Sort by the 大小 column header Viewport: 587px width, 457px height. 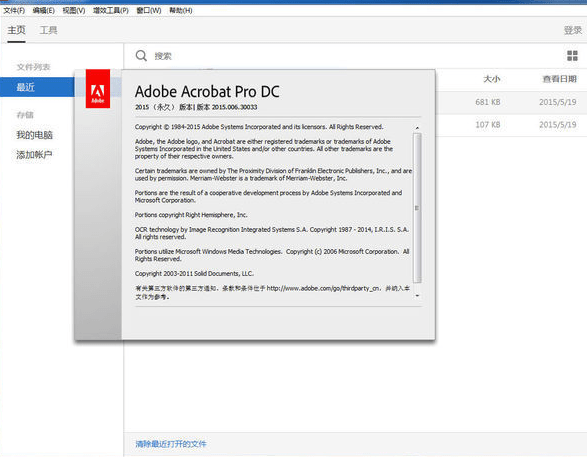coord(492,79)
